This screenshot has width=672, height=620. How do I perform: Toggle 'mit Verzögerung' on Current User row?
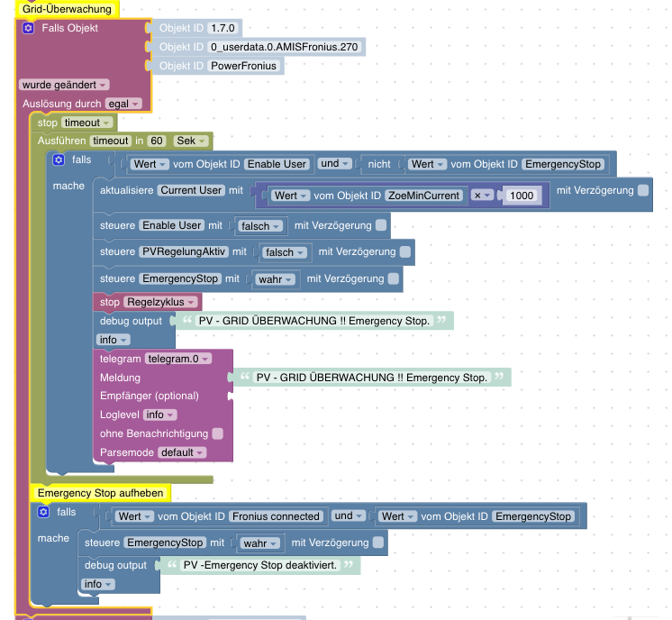tap(643, 190)
